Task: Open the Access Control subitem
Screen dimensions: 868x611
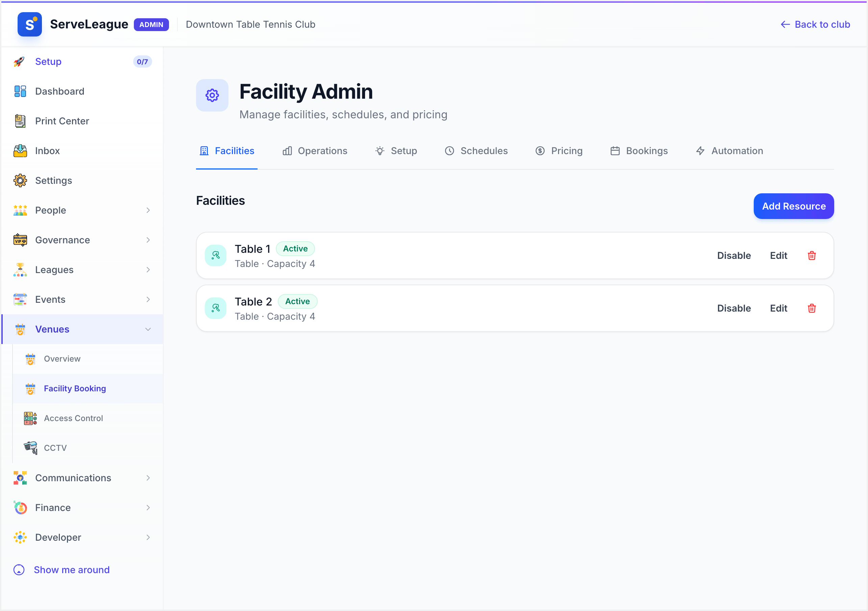Action: 88,419
